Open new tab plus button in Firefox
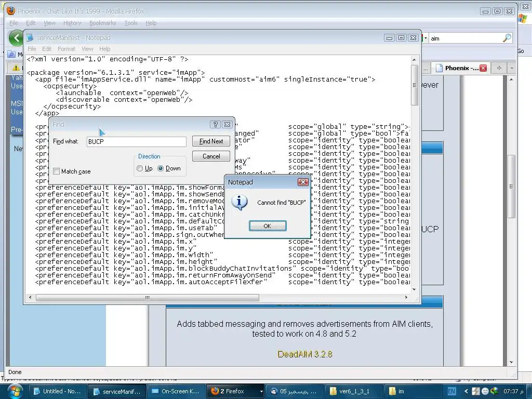The width and height of the screenshot is (532, 399). [x=499, y=68]
